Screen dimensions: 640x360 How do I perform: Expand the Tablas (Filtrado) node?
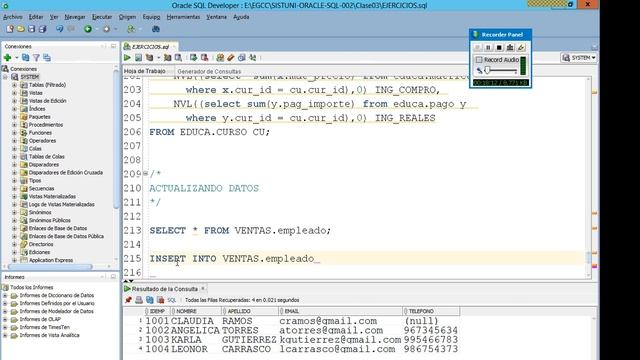14,85
